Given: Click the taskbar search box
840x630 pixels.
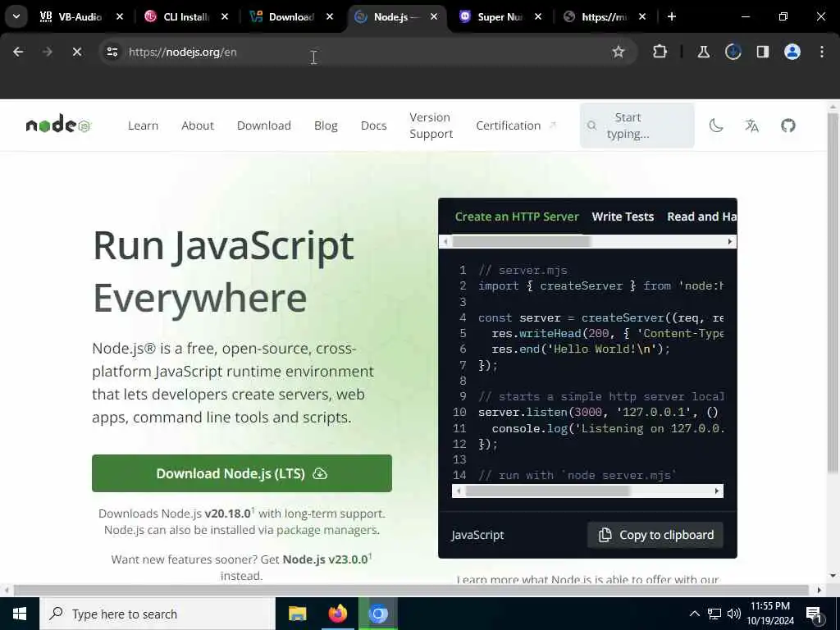Looking at the screenshot, I should coord(157,614).
